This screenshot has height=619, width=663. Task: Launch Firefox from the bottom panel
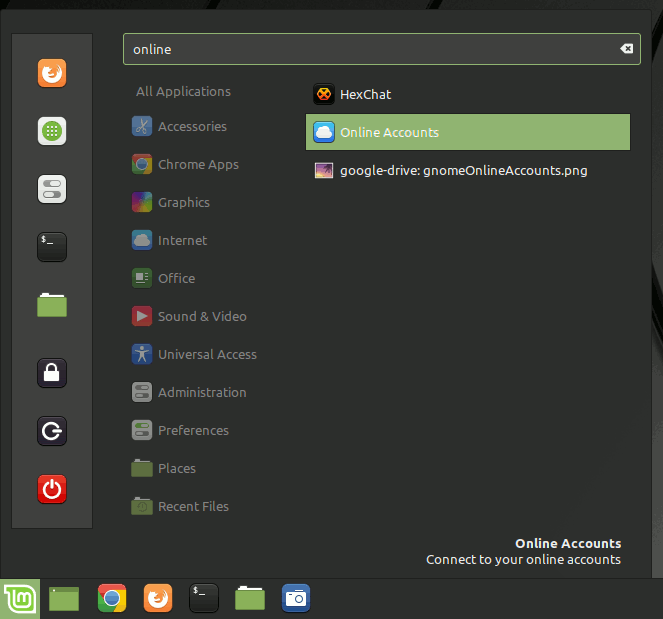pos(158,598)
